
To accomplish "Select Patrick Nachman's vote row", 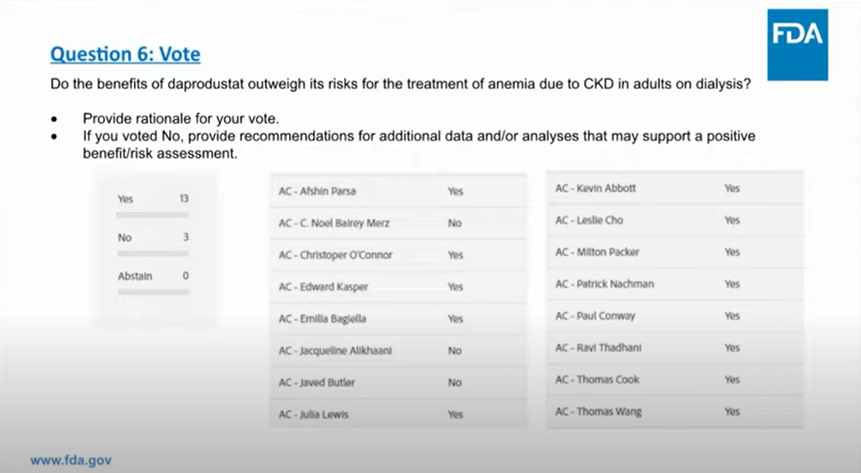I will click(674, 284).
